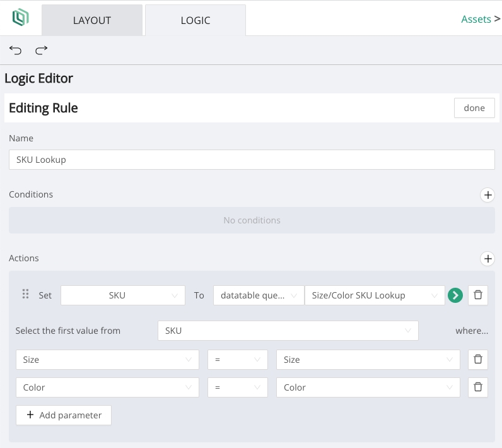Expand the Size/Color SKU Lookup dropdown
This screenshot has height=448, width=502.
374,295
